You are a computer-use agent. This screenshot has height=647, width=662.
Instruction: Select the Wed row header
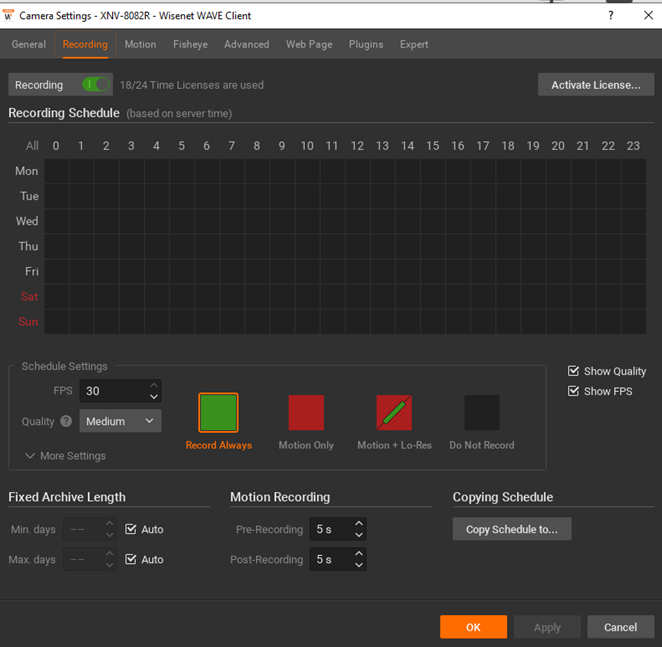pyautogui.click(x=27, y=221)
